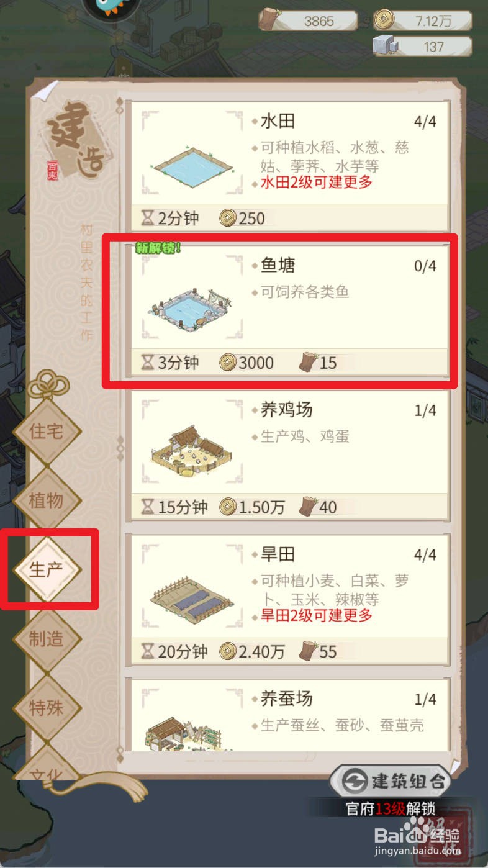
Task: Select the 住宅 category tab
Action: click(47, 431)
